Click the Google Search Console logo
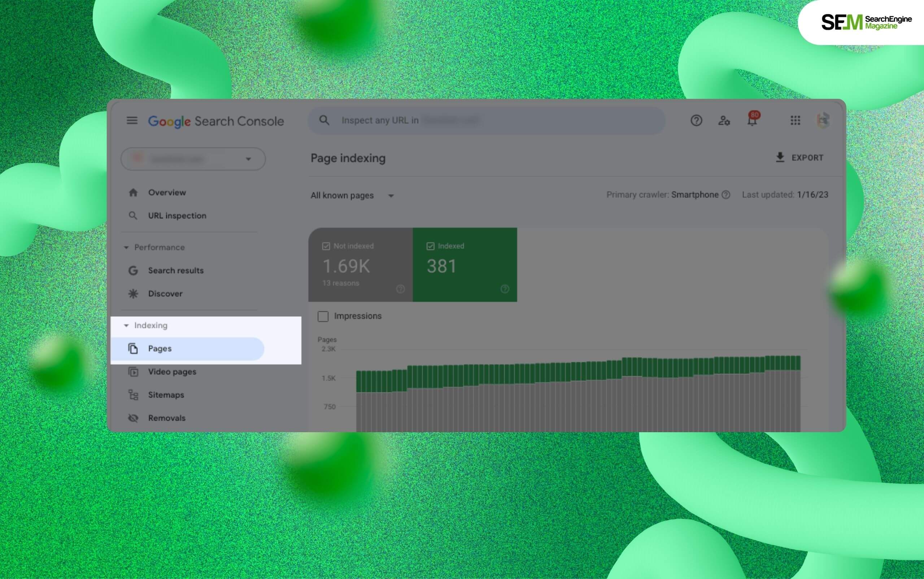Viewport: 924px width, 579px height. click(216, 121)
